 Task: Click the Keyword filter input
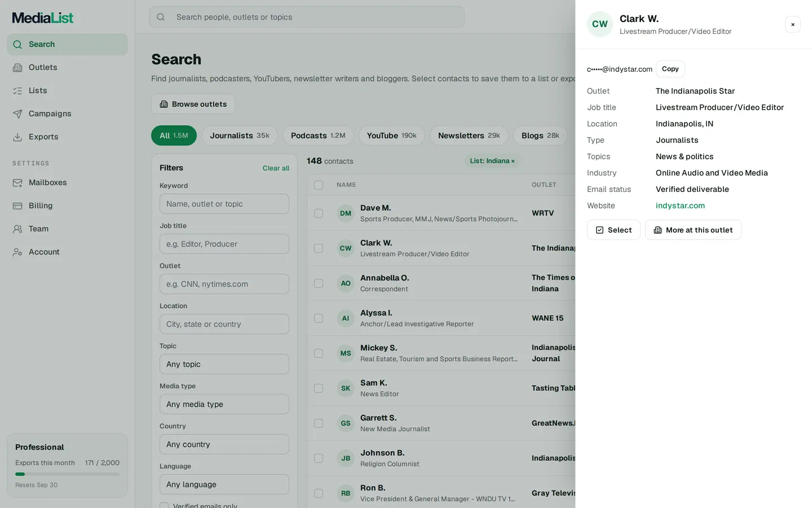click(x=224, y=204)
